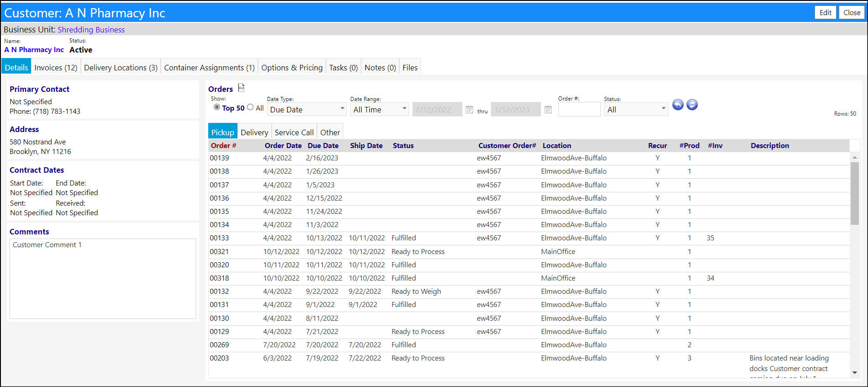The image size is (868, 387).
Task: Click the 1/12/2023 end date field
Action: [516, 109]
